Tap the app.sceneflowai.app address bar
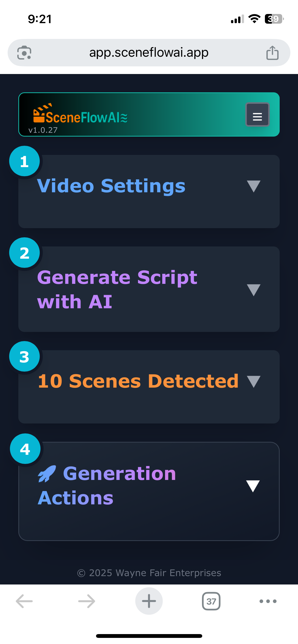The height and width of the screenshot is (644, 298). point(149,53)
